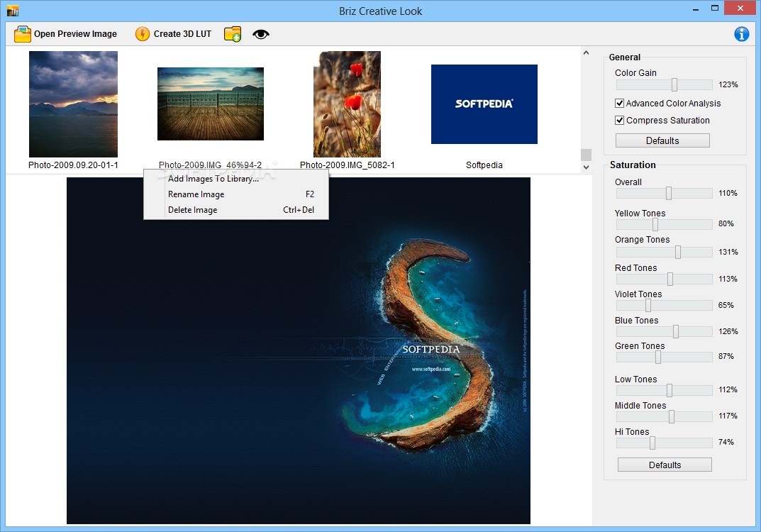Click the 131% Orange Tones value

(728, 252)
